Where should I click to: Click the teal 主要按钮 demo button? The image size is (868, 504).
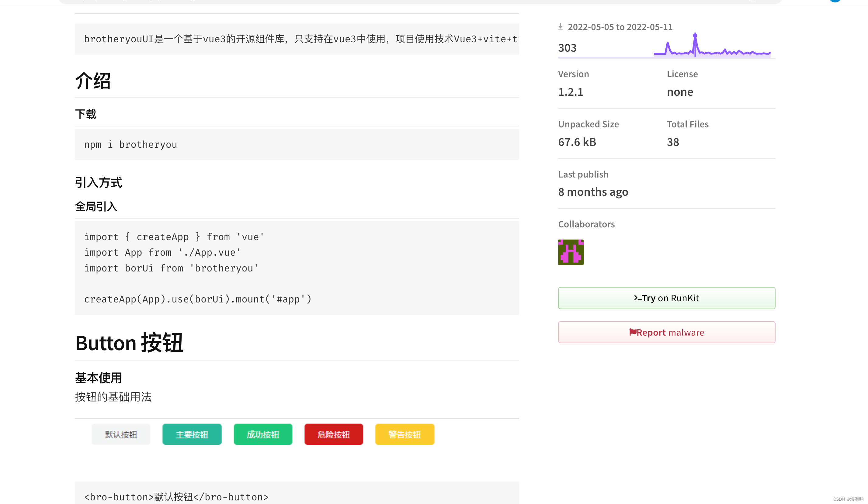pyautogui.click(x=192, y=434)
